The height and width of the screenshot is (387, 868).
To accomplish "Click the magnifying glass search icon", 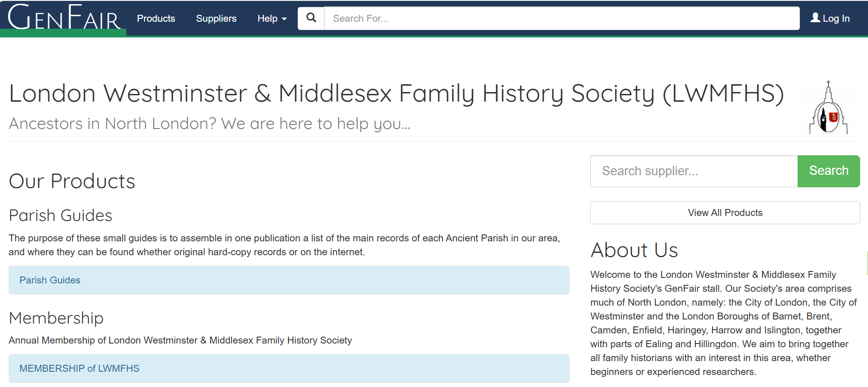I will tap(311, 18).
